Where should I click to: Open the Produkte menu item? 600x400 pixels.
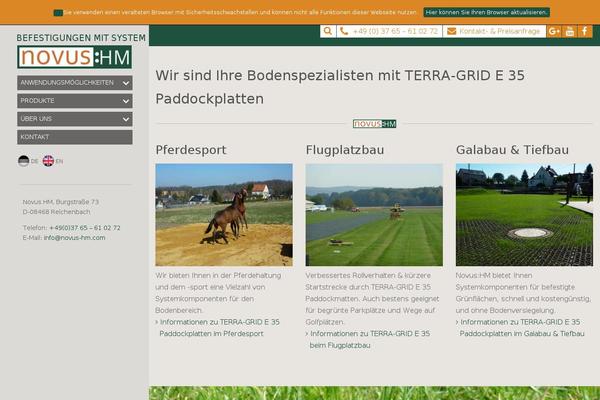(x=75, y=101)
